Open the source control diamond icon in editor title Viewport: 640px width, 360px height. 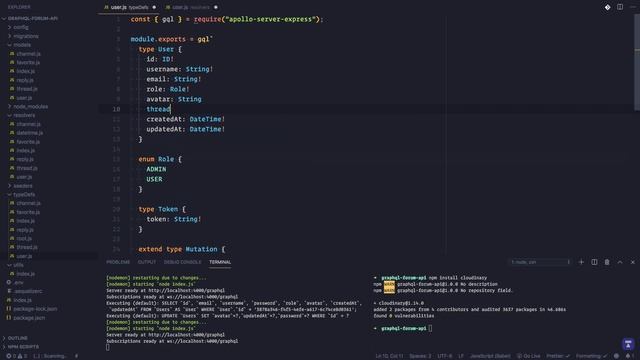click(x=607, y=7)
